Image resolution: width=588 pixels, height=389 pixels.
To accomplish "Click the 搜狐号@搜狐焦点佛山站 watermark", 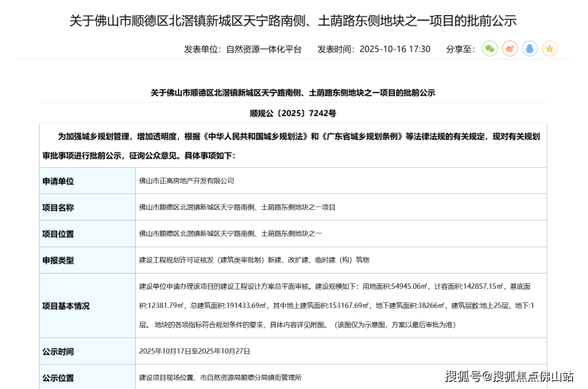I will (509, 376).
